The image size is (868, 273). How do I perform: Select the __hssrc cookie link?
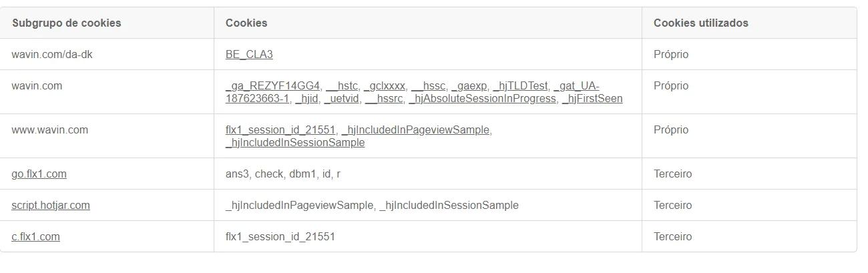(x=385, y=99)
